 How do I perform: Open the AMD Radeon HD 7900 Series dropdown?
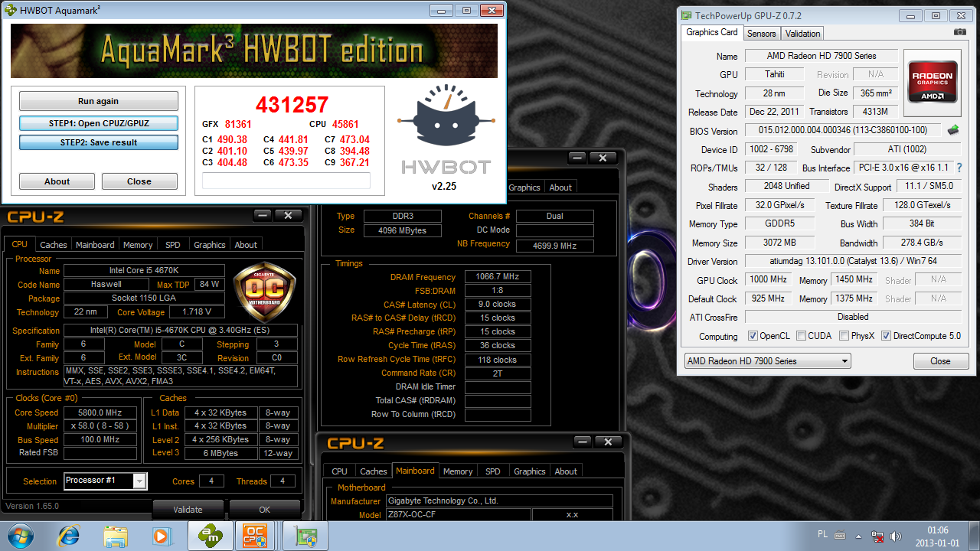(767, 361)
